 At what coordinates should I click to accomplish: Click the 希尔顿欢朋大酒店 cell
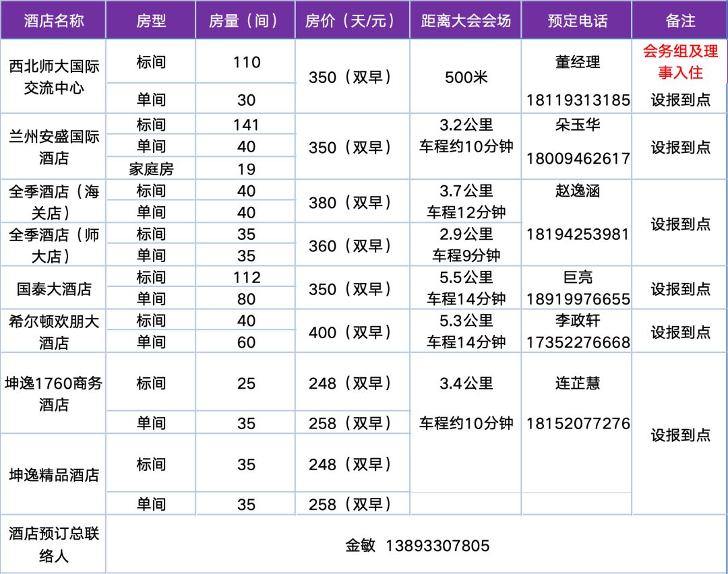pos(54,331)
